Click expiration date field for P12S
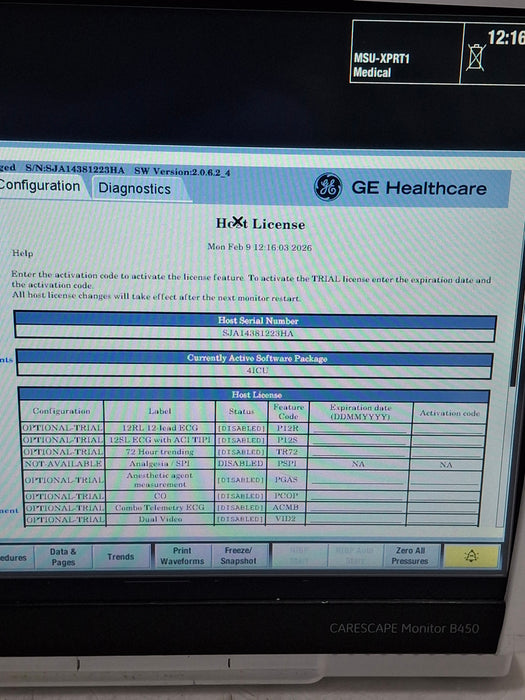The width and height of the screenshot is (525, 700). (360, 441)
